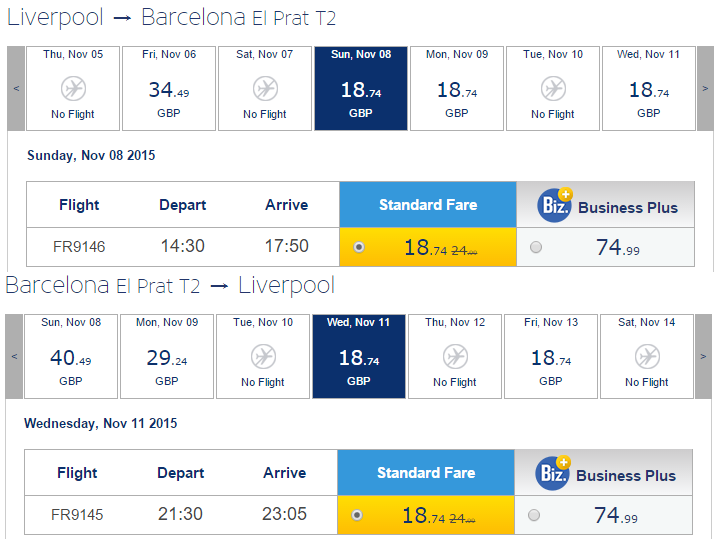
Task: Select Standard Fare radio for flight FR9146
Action: pyautogui.click(x=359, y=247)
